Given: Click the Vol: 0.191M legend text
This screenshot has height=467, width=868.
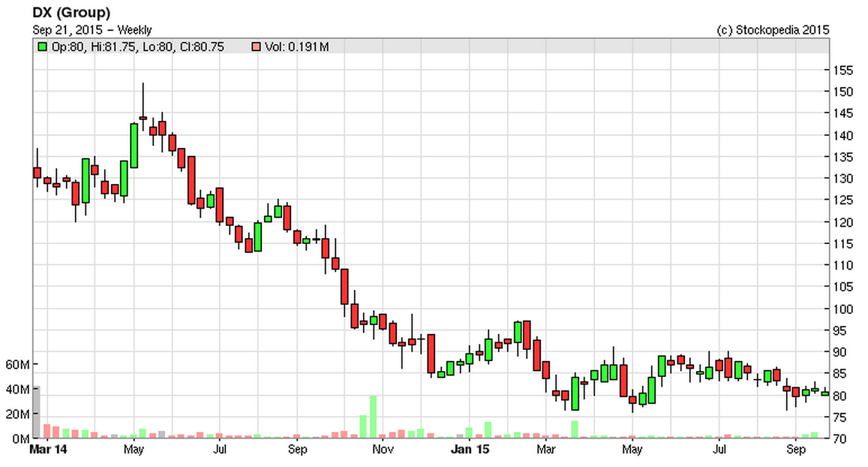Looking at the screenshot, I should tap(297, 47).
